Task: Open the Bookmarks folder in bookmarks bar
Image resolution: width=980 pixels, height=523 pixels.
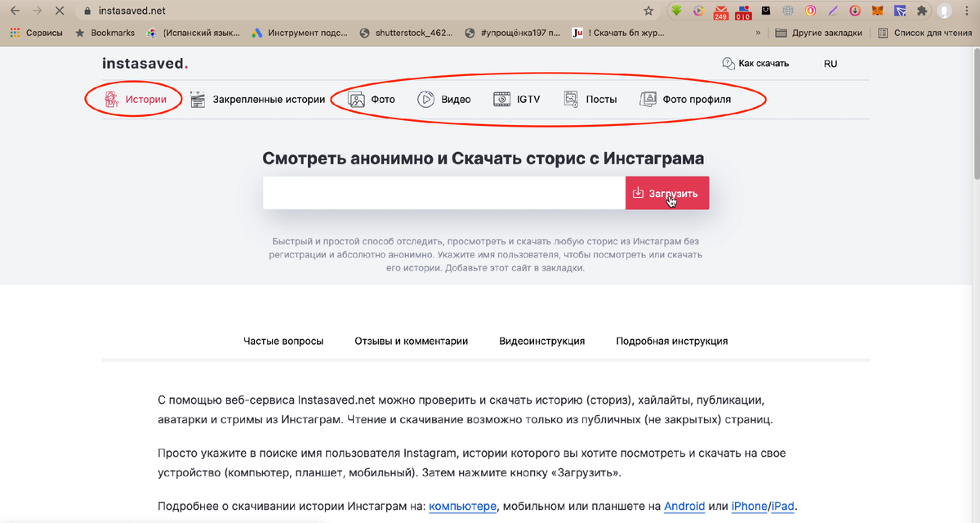Action: pos(104,34)
